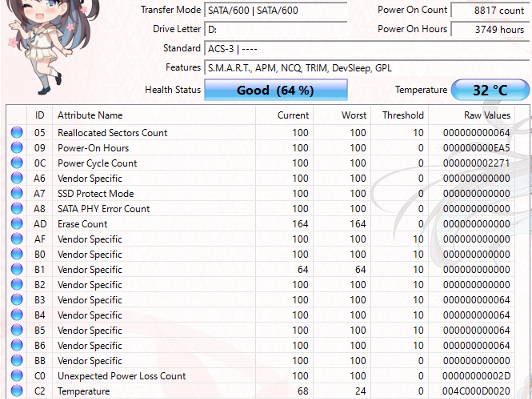
Task: Click the 32 °C temperature button
Action: (x=490, y=90)
